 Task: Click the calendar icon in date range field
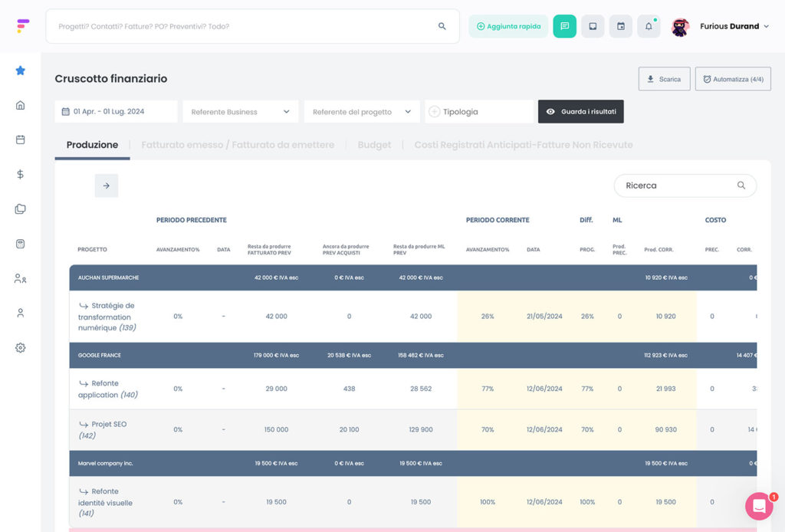(66, 112)
